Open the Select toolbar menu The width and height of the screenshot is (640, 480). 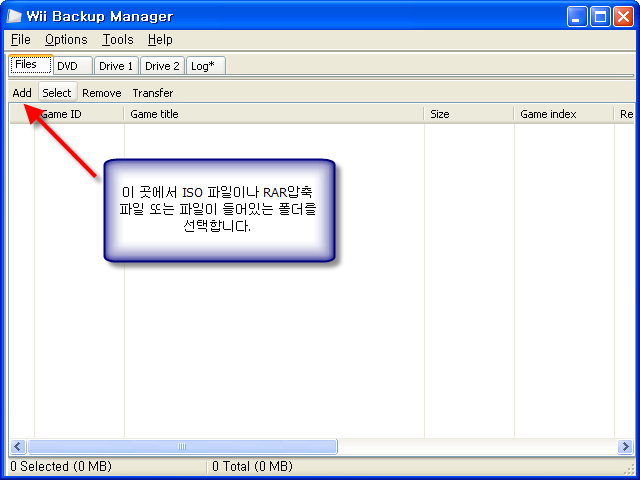(57, 93)
